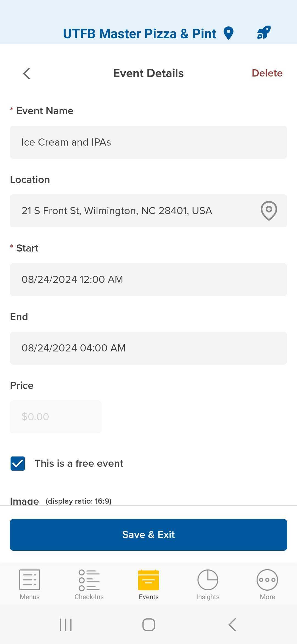This screenshot has width=297, height=644.
Task: Open the Start date and time picker
Action: coord(148,280)
